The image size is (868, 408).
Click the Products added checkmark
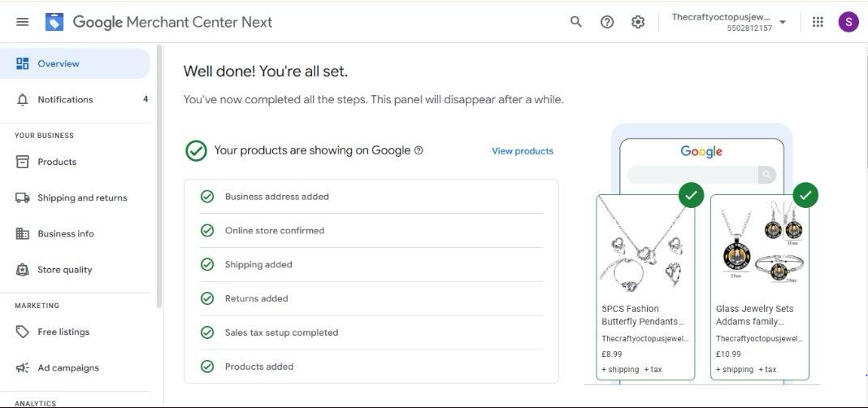(x=207, y=367)
